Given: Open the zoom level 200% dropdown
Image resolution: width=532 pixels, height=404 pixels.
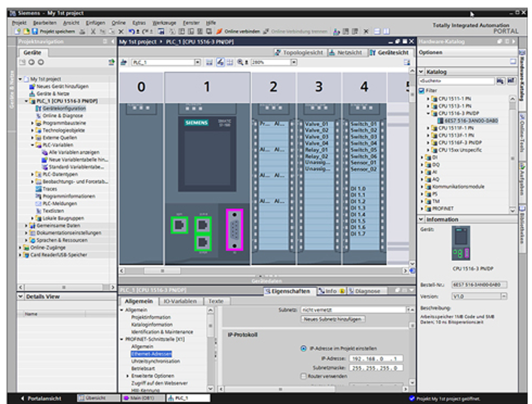Looking at the screenshot, I should click(294, 62).
